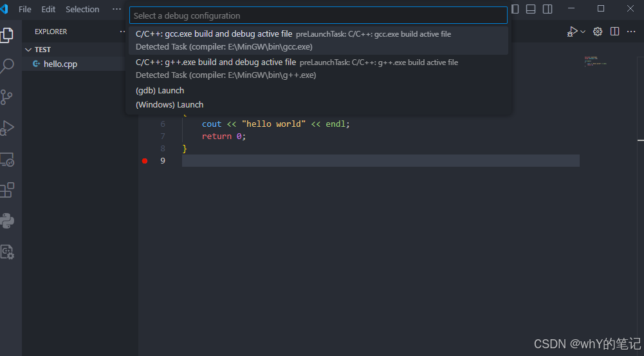Click the VS Code logo icon

coord(5,9)
